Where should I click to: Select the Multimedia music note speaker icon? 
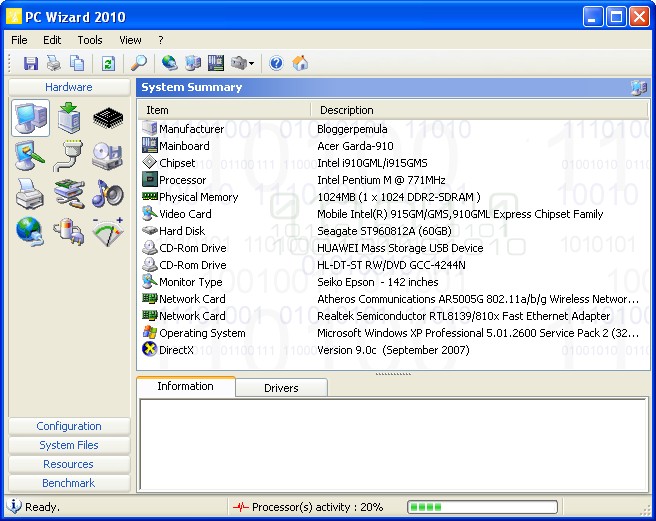[x=108, y=194]
